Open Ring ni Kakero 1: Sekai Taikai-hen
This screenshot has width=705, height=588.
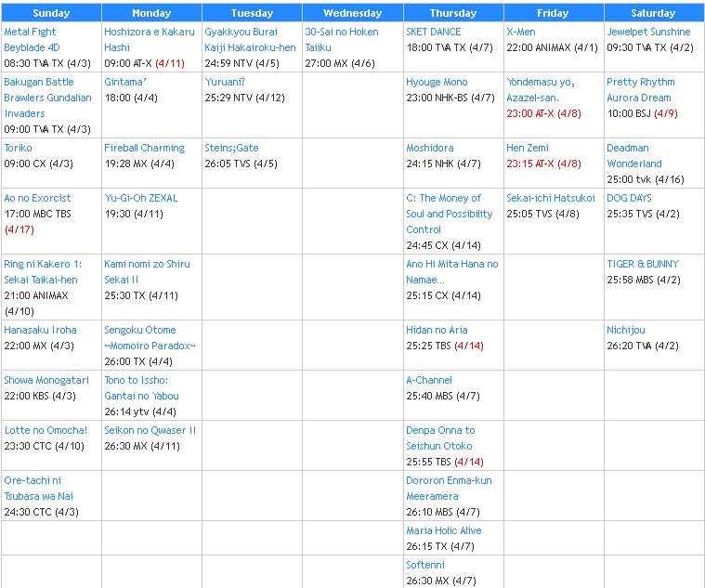pos(43,272)
